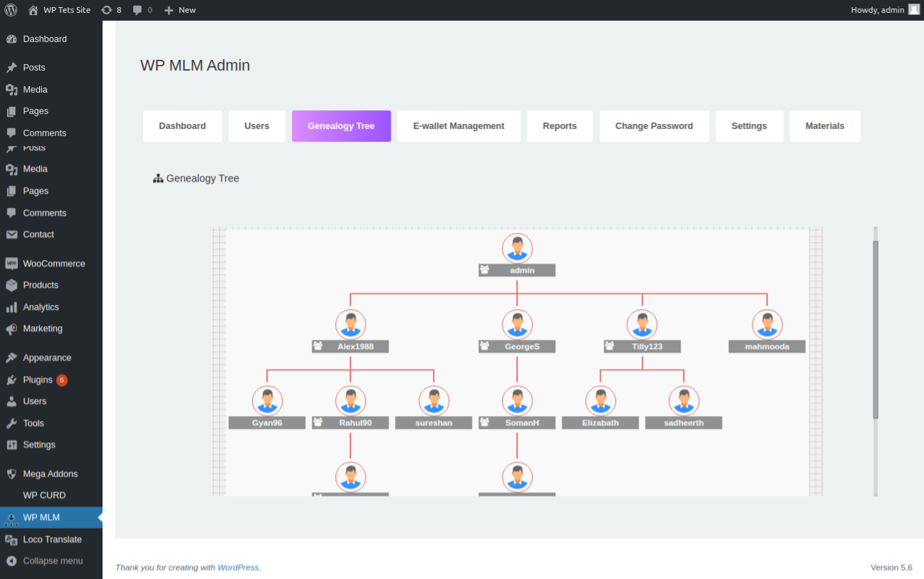Click Rahul90's avatar in genealogy tree
The height and width of the screenshot is (579, 924).
pyautogui.click(x=350, y=400)
